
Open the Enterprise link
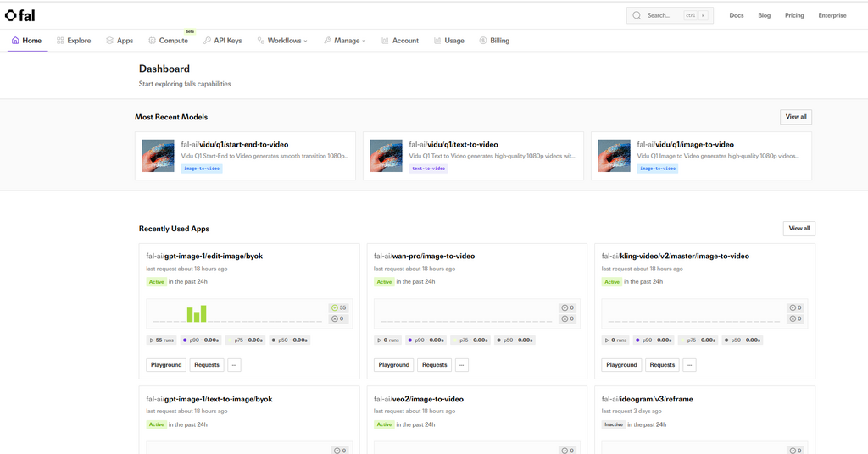tap(832, 15)
